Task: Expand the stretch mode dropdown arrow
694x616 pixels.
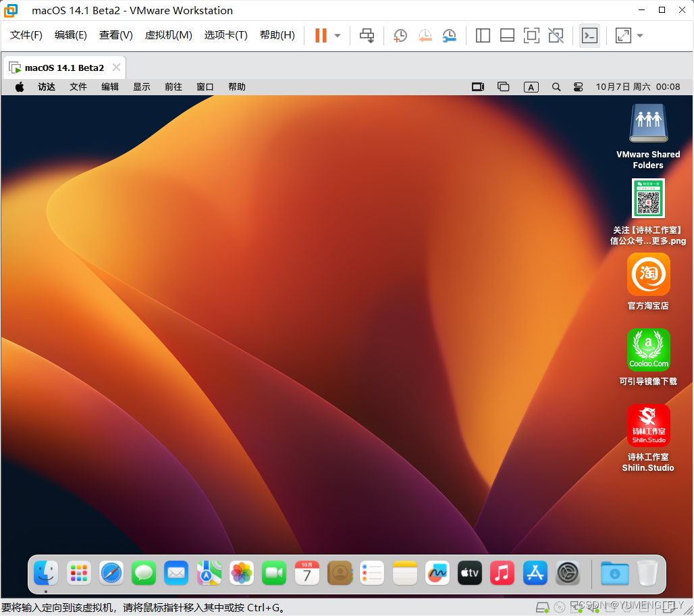Action: pos(639,35)
